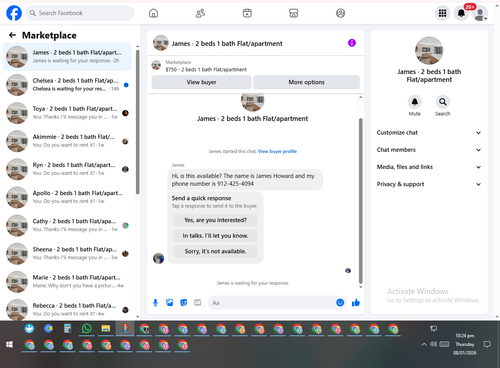Open the Friends tab
The image size is (500, 368).
coord(200,13)
